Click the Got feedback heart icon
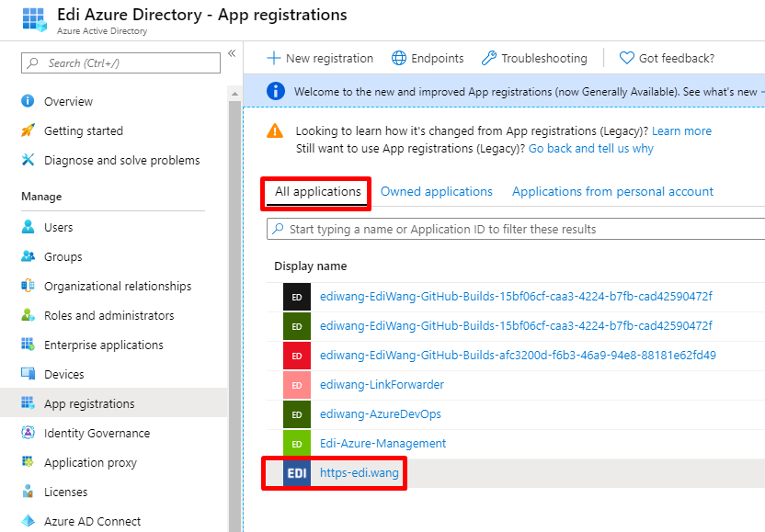The image size is (765, 532). pyautogui.click(x=626, y=58)
